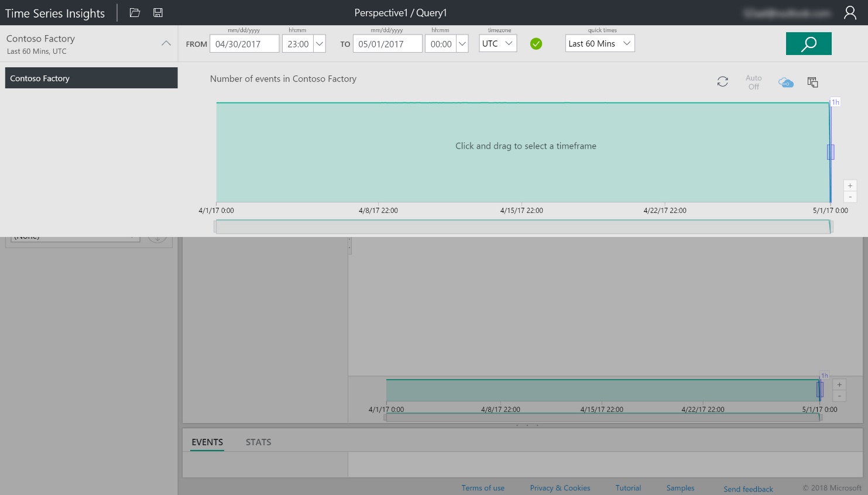Save the perspective with the disk icon
This screenshot has height=495, width=868.
coord(158,13)
